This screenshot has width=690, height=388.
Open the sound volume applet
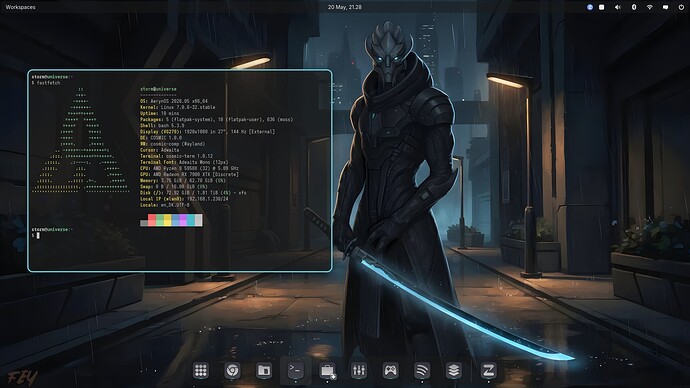[617, 7]
